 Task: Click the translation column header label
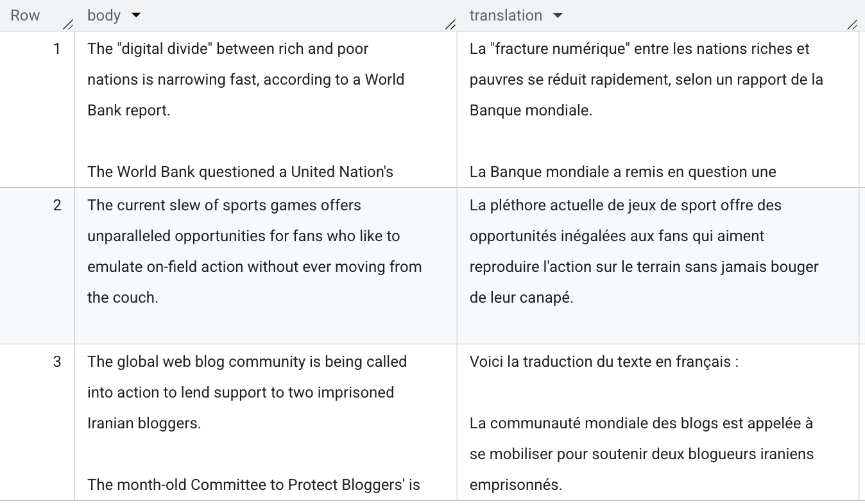click(x=506, y=15)
